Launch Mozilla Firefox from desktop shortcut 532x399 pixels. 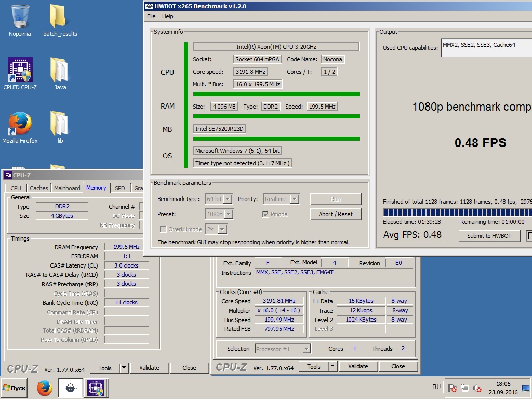20,127
